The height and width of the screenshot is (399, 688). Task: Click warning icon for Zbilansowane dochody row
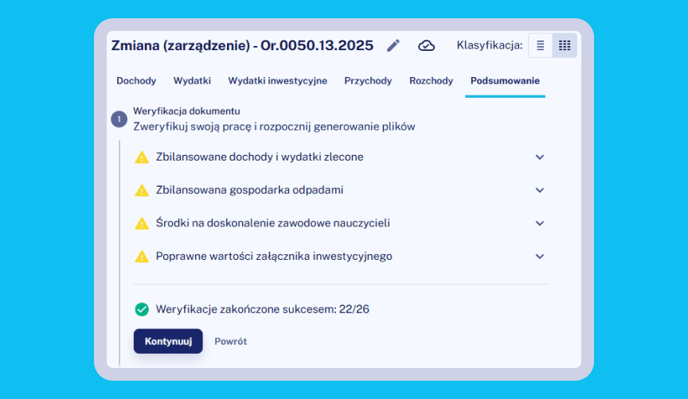142,157
